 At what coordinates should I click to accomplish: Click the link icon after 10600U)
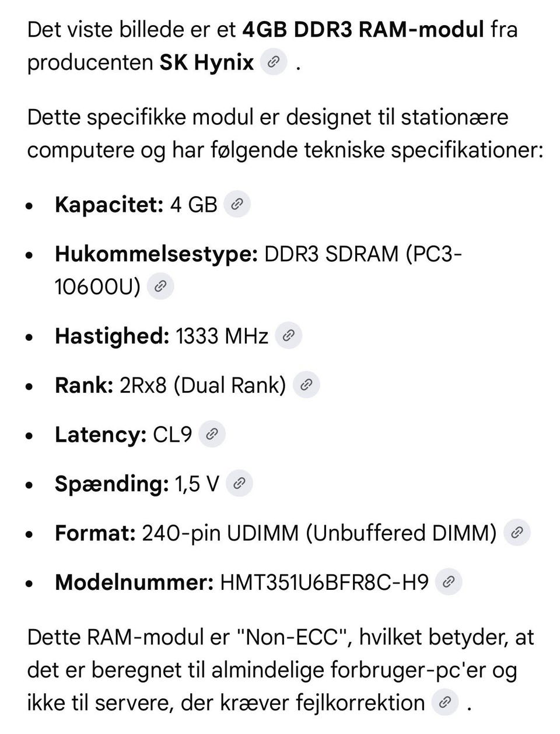[160, 286]
